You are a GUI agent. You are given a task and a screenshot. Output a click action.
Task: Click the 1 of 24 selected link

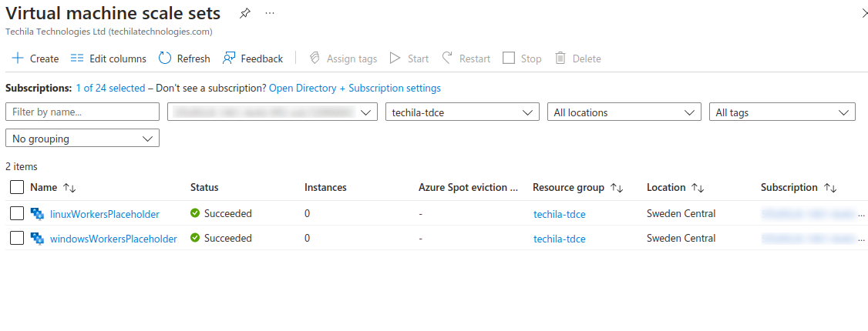tap(110, 89)
